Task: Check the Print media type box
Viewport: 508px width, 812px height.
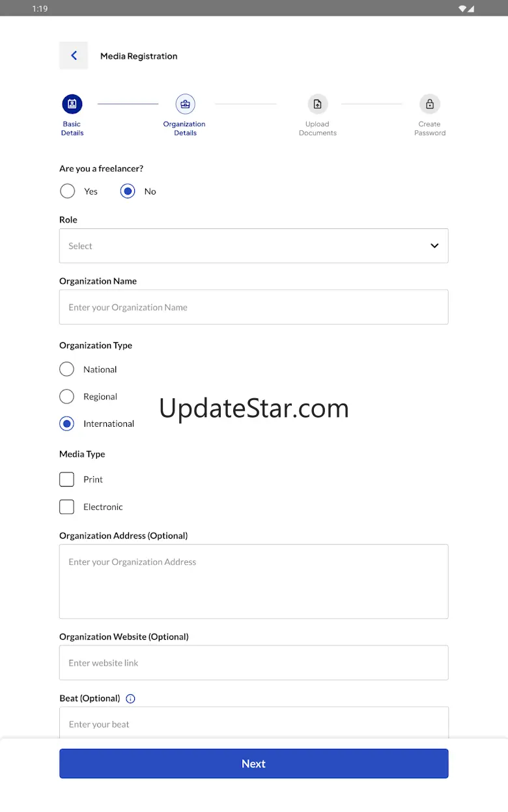Action: [x=66, y=480]
